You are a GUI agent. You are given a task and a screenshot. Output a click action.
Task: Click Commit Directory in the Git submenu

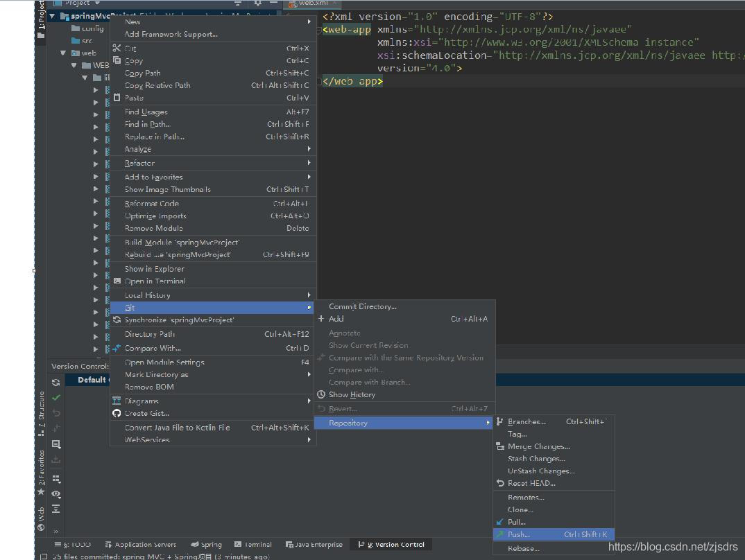405,306
